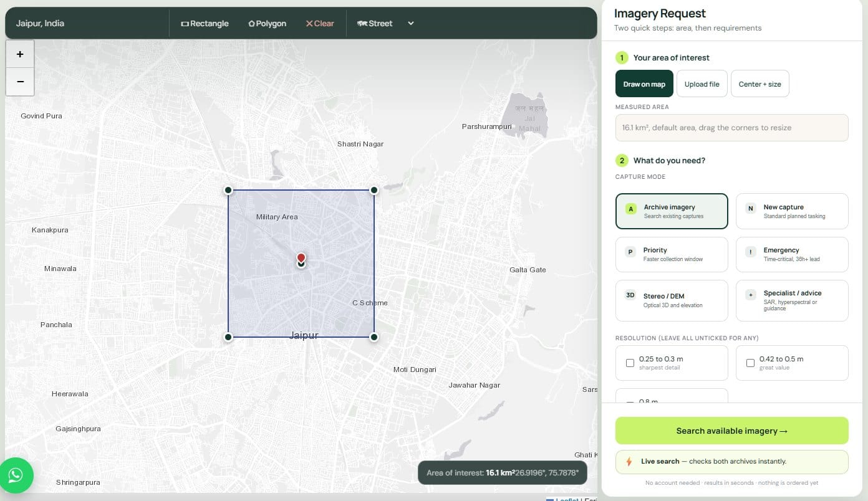Click the Area of interest status readout
The width and height of the screenshot is (868, 501).
(503, 473)
